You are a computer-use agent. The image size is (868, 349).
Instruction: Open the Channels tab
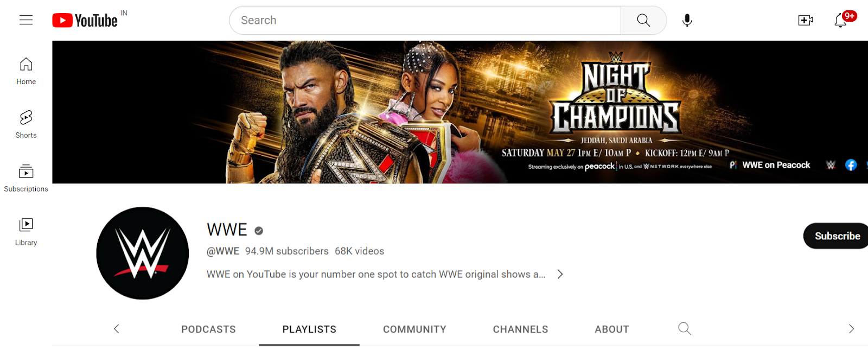click(520, 329)
